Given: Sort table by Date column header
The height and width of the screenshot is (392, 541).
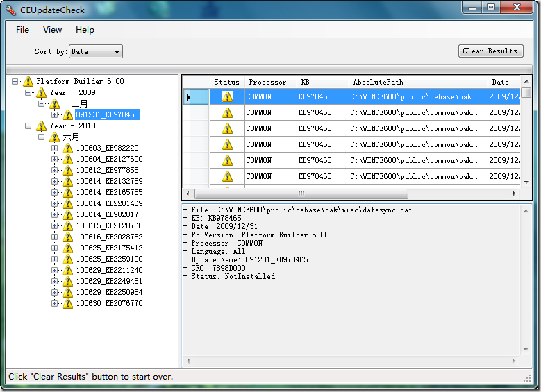Looking at the screenshot, I should coord(504,82).
